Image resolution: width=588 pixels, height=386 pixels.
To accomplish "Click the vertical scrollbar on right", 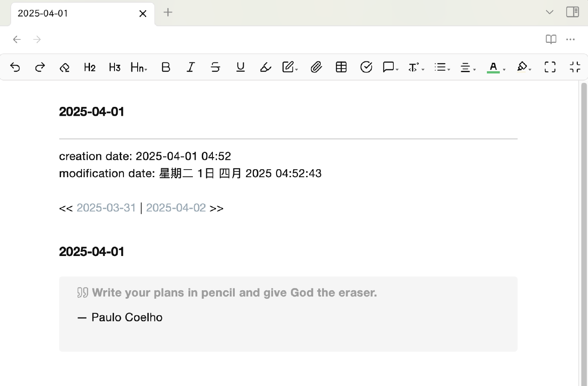I will [584, 223].
